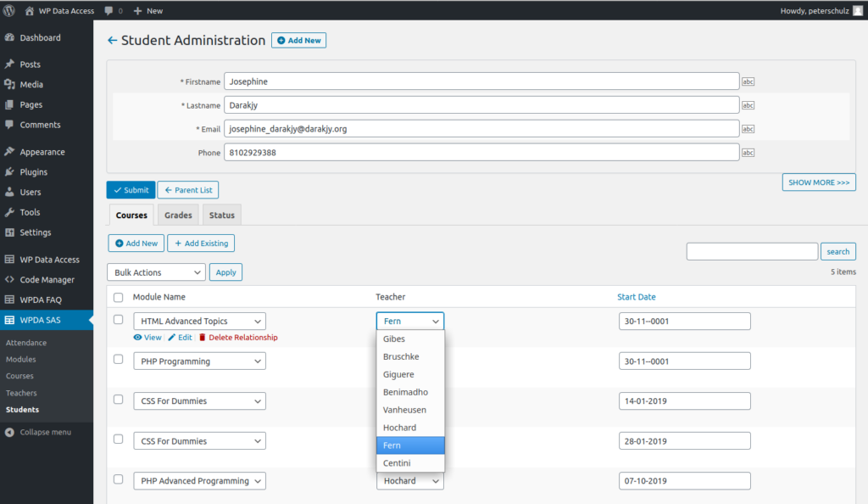
Task: Click the Submit button
Action: pyautogui.click(x=131, y=190)
